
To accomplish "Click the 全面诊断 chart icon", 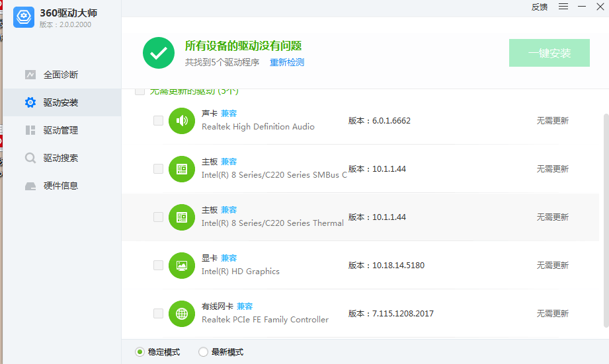I will 30,75.
